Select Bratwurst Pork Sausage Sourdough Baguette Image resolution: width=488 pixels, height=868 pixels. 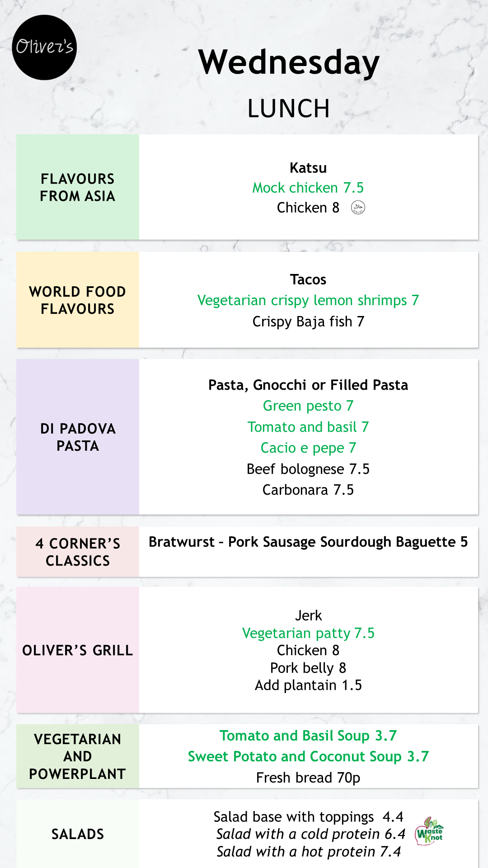[x=308, y=542]
